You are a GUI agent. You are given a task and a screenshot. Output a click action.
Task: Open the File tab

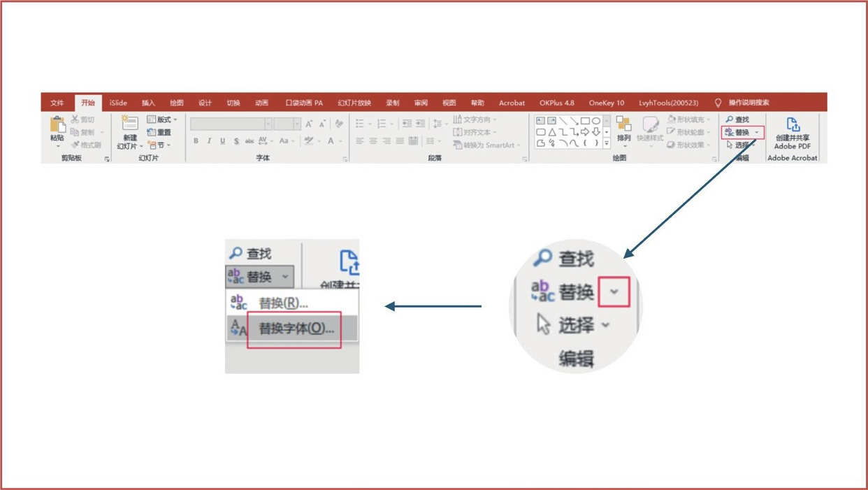[x=57, y=103]
